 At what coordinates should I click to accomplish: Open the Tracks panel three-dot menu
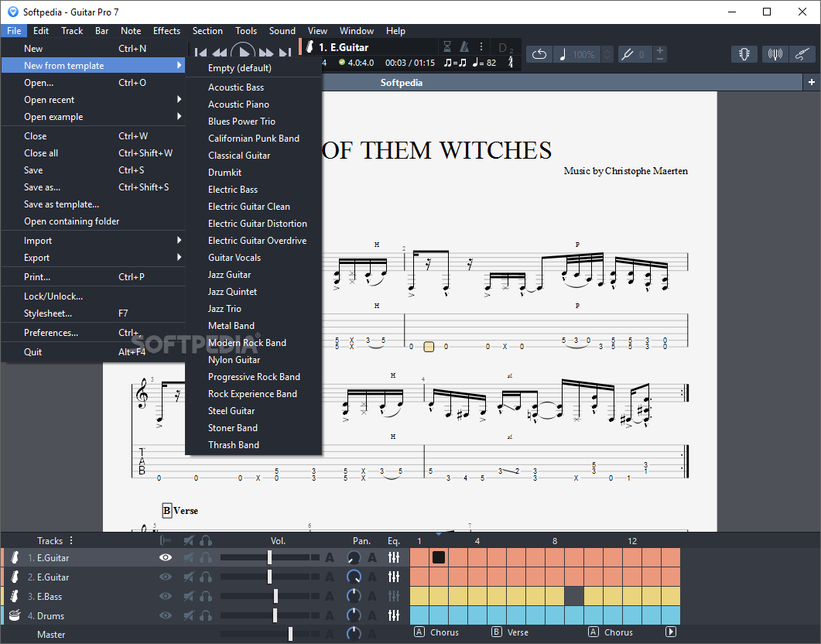(71, 540)
